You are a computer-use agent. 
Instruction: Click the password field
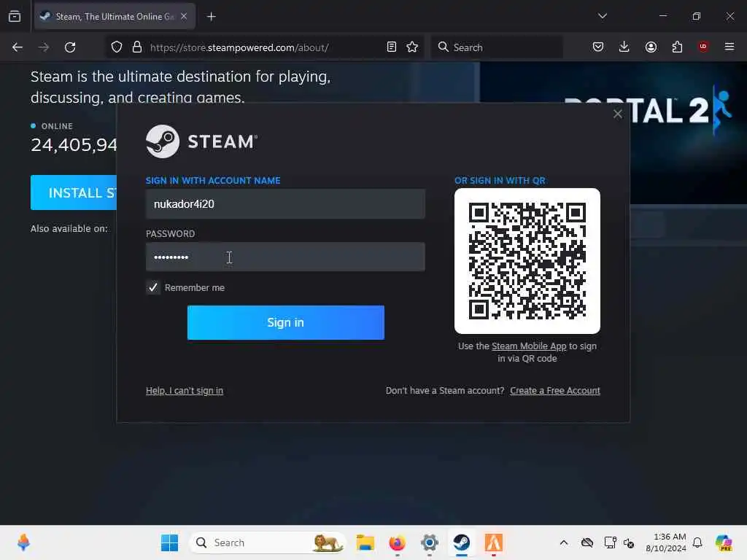285,257
